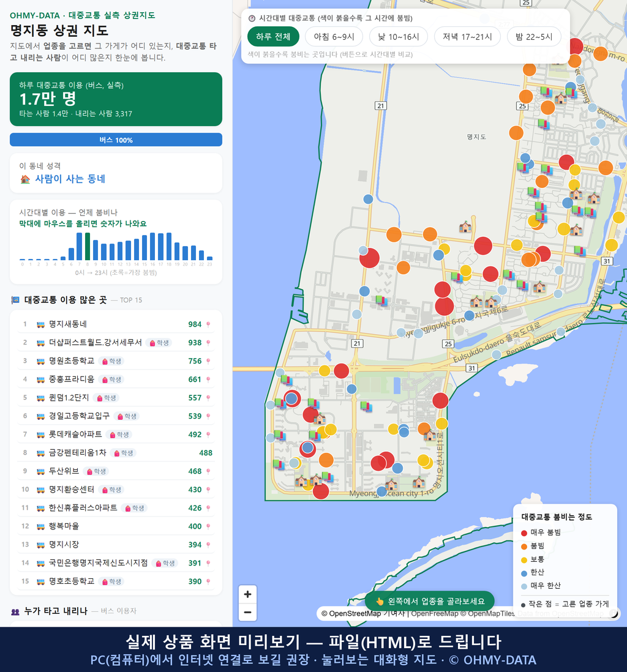
Task: Click the 왼쪽에서 업종을 골라보세요 pill
Action: pos(429,601)
